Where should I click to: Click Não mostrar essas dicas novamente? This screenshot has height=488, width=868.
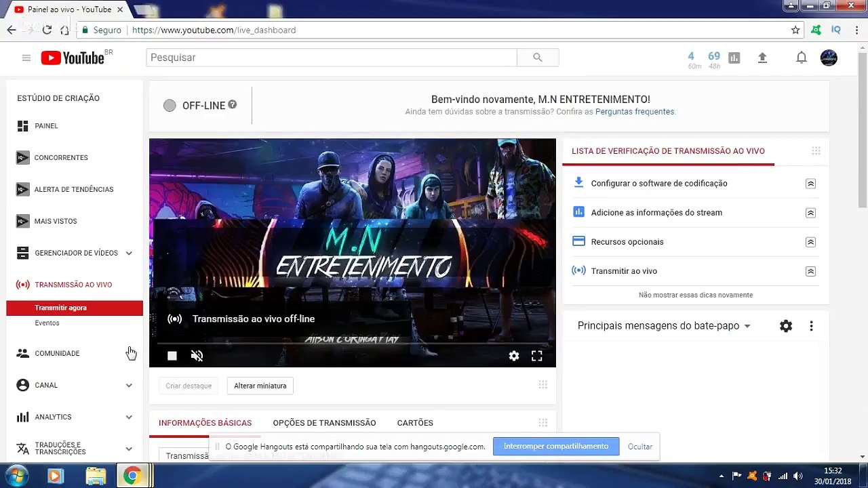(696, 295)
